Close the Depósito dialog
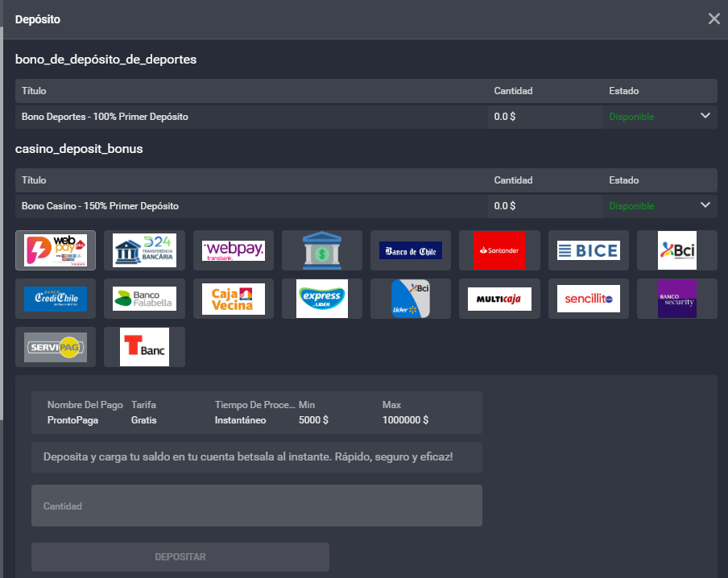Image resolution: width=728 pixels, height=578 pixels. [714, 19]
